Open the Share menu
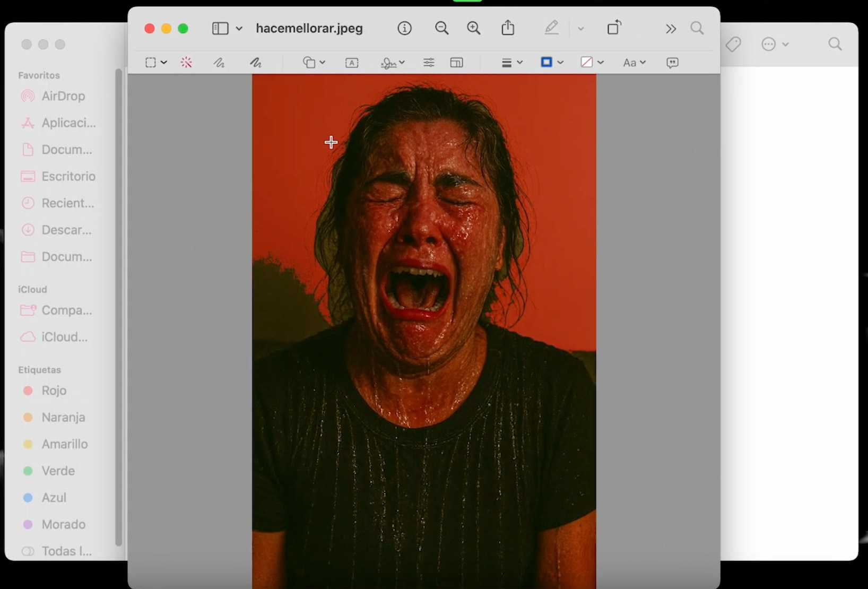 (x=508, y=28)
